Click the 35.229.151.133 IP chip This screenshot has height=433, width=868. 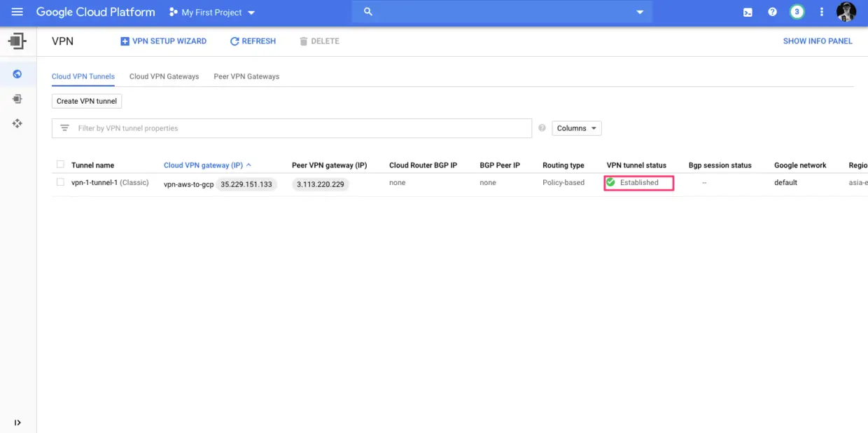[x=246, y=184]
